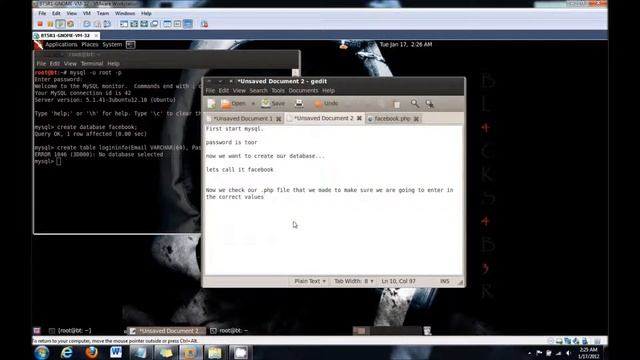Switch to the facebook.php tab

tap(392, 118)
